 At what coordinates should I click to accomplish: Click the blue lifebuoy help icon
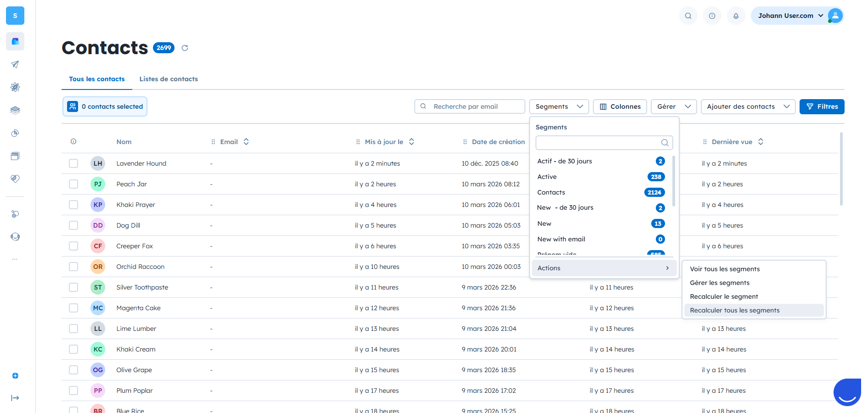[x=15, y=376]
